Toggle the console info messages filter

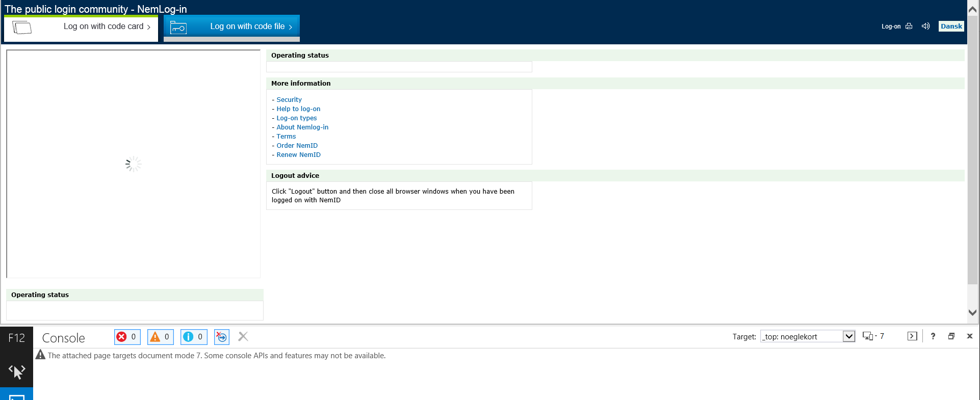click(193, 337)
